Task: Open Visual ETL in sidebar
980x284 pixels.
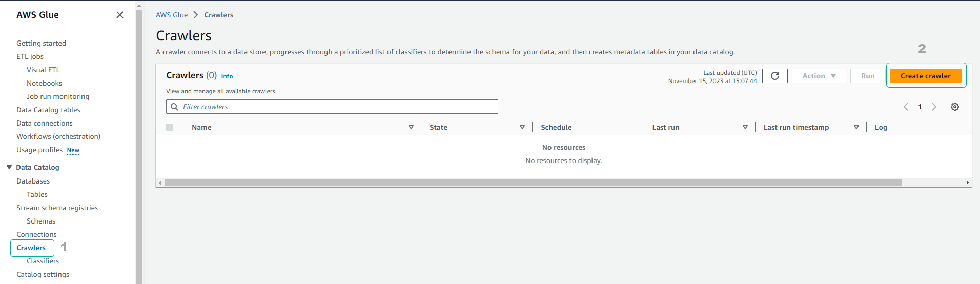Action: tap(43, 70)
